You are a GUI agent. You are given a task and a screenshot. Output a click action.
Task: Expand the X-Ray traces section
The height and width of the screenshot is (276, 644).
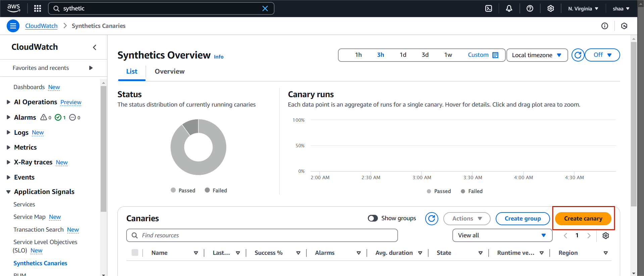point(9,162)
